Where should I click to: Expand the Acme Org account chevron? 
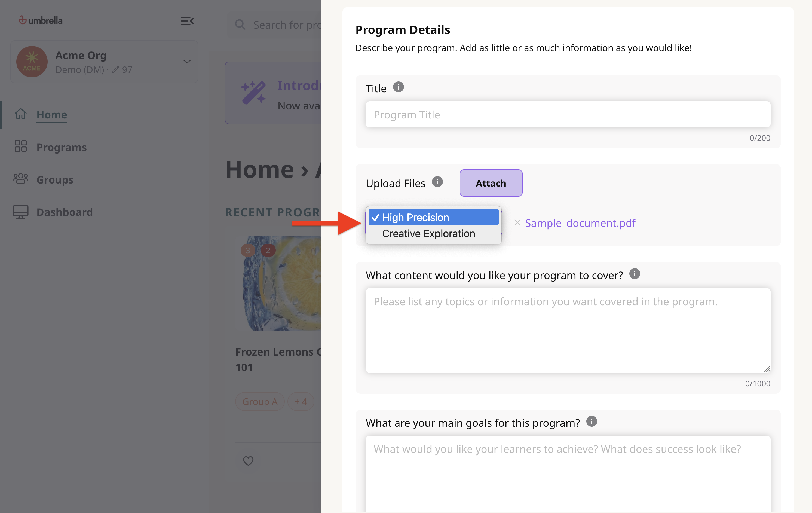pos(187,62)
